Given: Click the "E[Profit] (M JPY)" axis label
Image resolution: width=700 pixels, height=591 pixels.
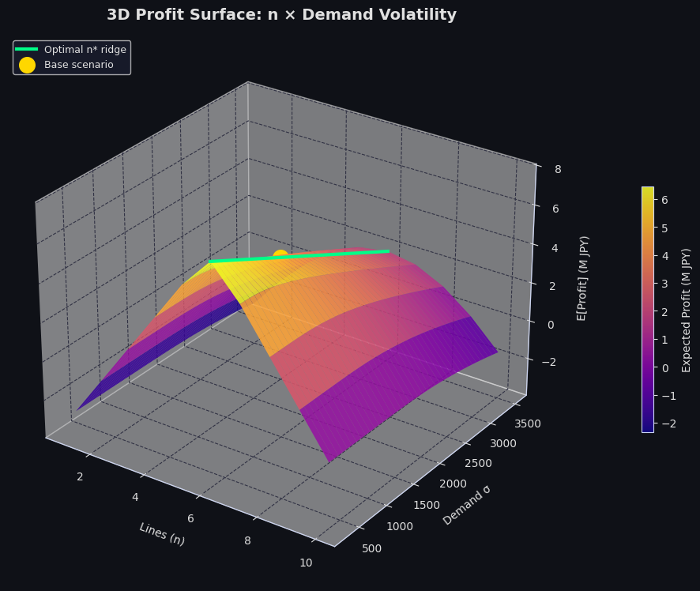Looking at the screenshot, I should [x=582, y=277].
